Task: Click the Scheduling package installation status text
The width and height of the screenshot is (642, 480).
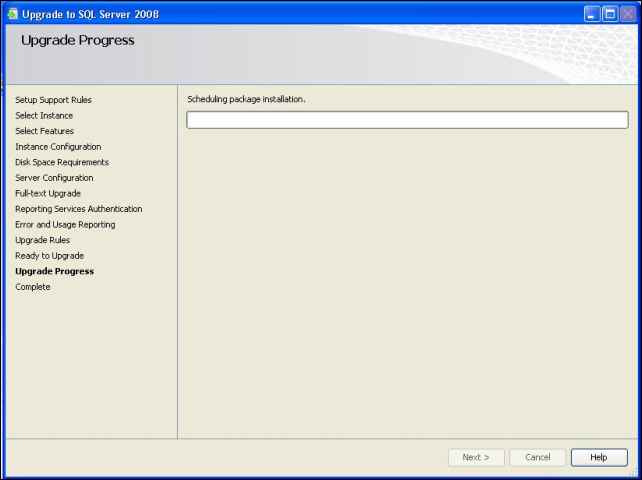Action: [x=246, y=100]
